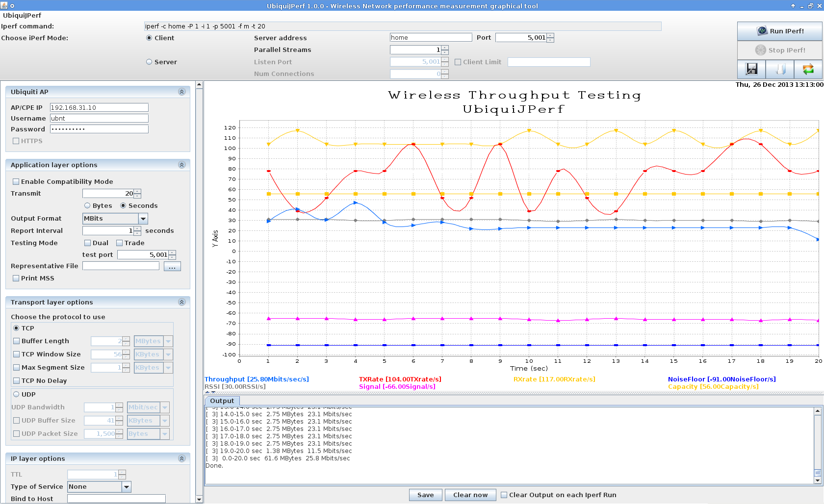The height and width of the screenshot is (504, 824).
Task: Click the save configuration floppy disk icon
Action: coord(751,69)
